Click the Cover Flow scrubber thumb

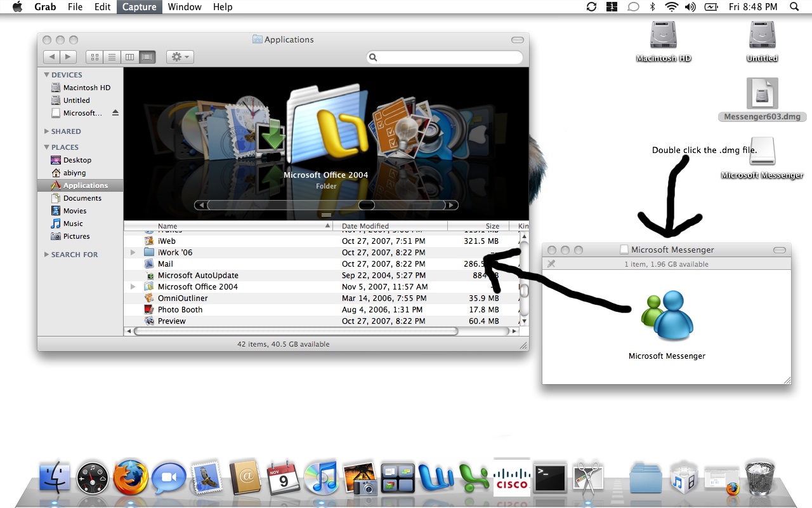(x=367, y=205)
